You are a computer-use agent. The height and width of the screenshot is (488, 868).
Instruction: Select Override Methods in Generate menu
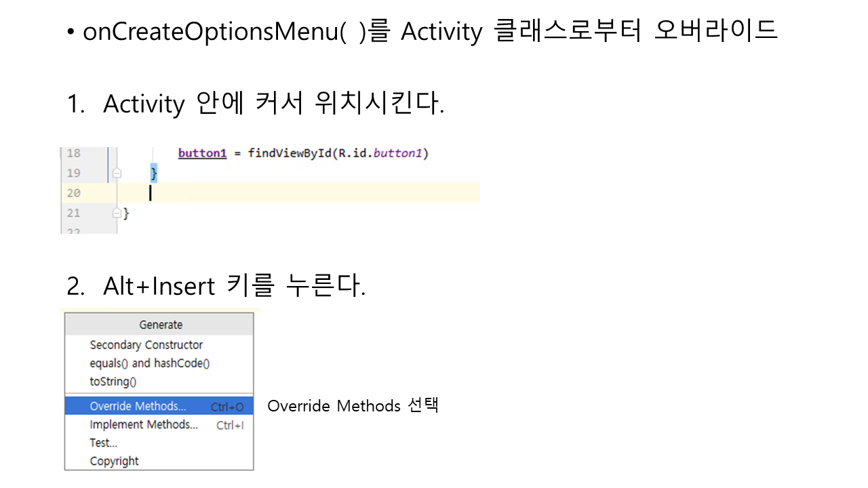click(x=138, y=407)
